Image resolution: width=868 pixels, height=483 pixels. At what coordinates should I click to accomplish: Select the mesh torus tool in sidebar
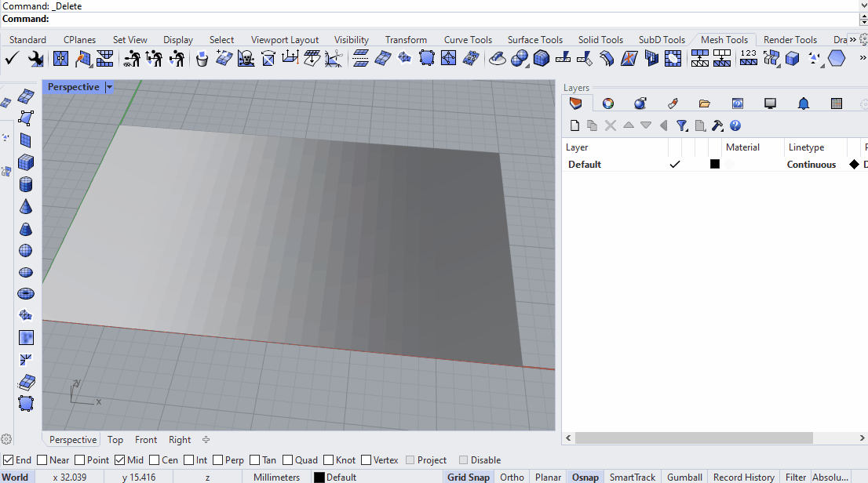pos(25,294)
